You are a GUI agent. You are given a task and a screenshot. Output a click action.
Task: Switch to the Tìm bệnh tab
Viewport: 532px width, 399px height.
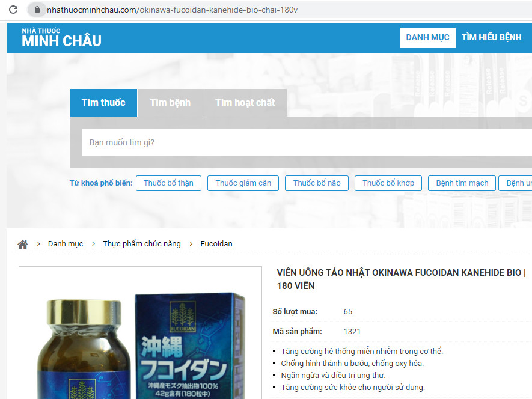click(x=170, y=103)
